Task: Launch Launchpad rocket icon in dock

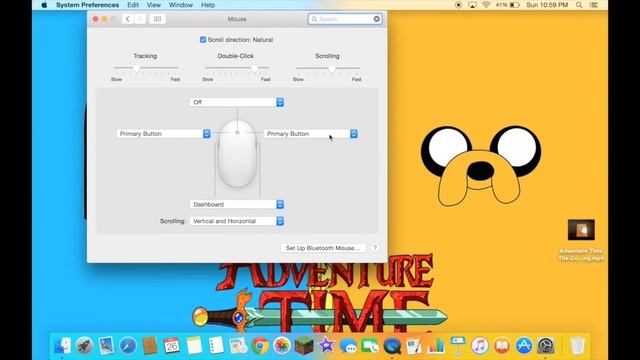Action: (x=84, y=346)
